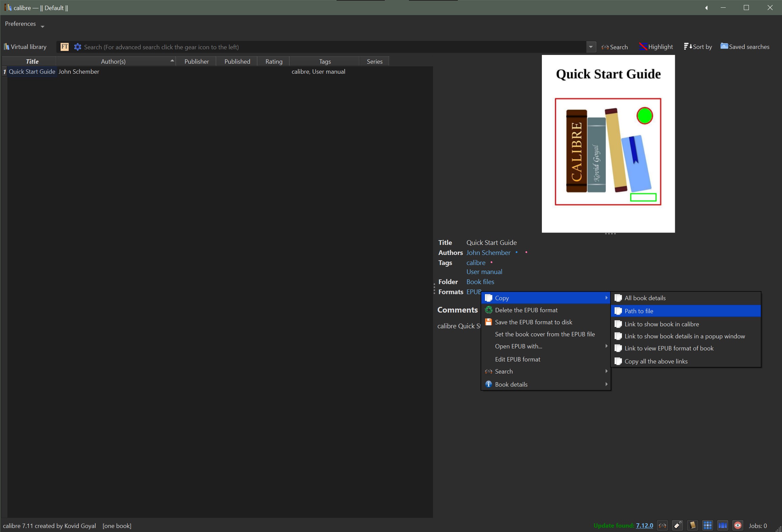This screenshot has width=782, height=532.
Task: Open the Quickview eye icon
Action: click(737, 525)
